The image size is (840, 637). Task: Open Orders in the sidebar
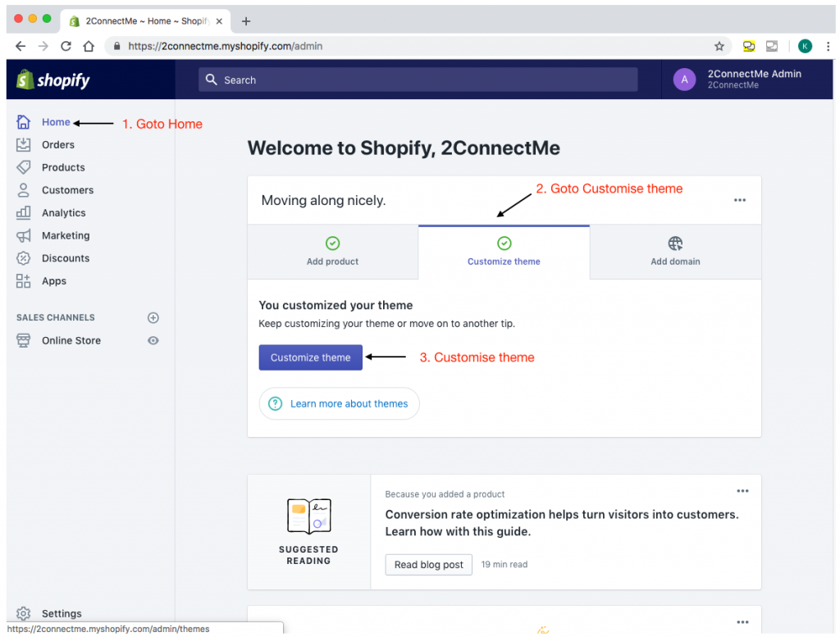pyautogui.click(x=58, y=144)
